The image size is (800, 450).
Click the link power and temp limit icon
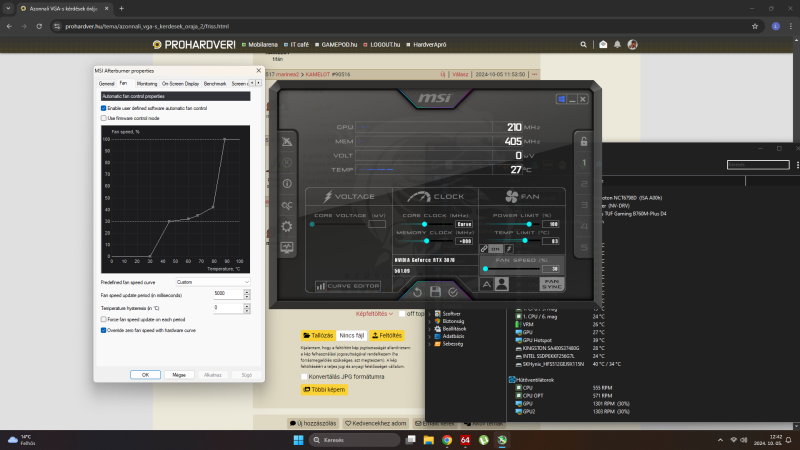tap(484, 248)
